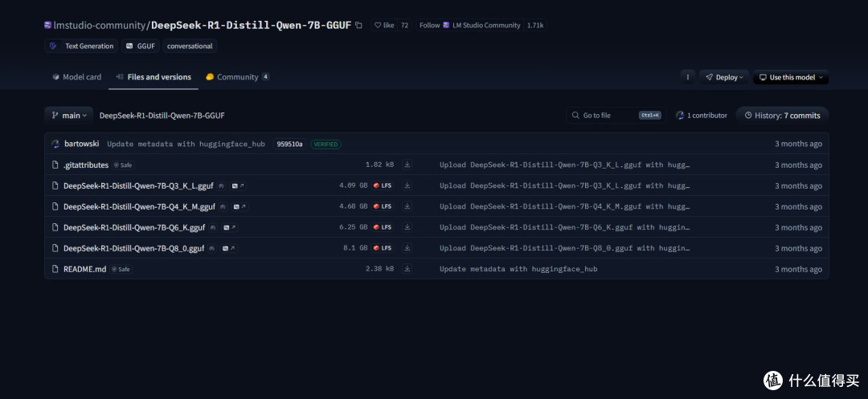Image resolution: width=868 pixels, height=399 pixels.
Task: Open DeepSeek-R1-Distill-Qwen-7B-Q6_K.gguf file
Action: tap(134, 228)
